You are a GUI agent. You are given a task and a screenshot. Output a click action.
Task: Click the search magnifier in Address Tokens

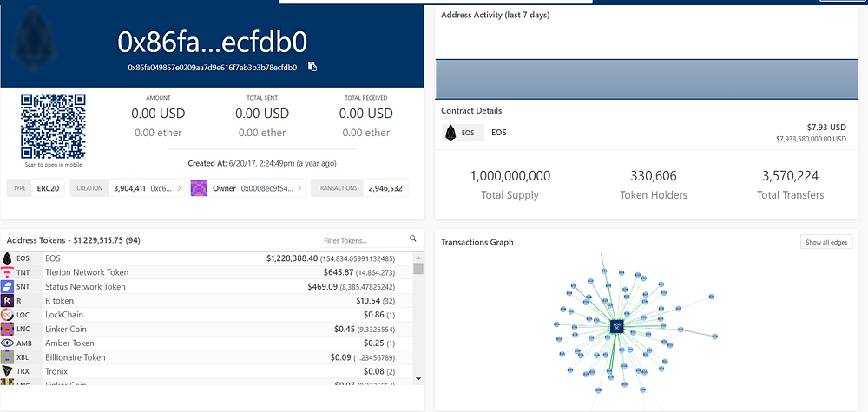tap(412, 239)
